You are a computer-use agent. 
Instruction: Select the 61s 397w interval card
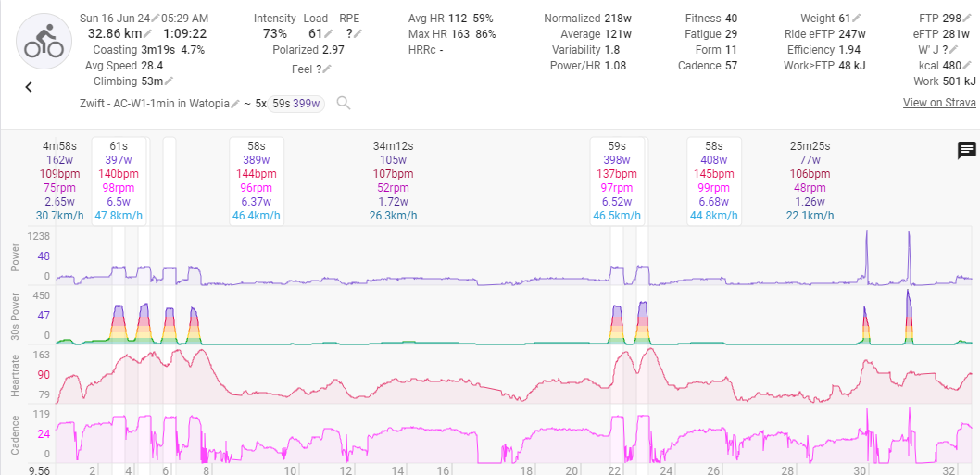pyautogui.click(x=119, y=181)
